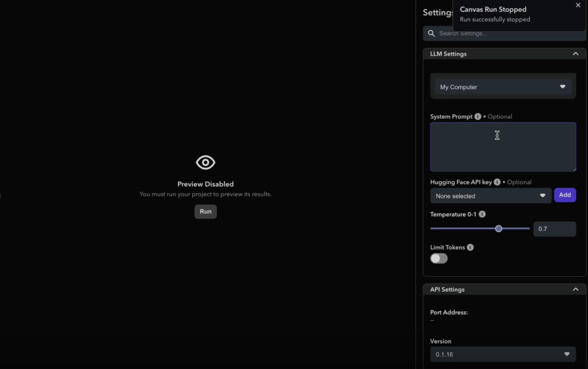Open the My Computer dropdown
Image resolution: width=588 pixels, height=369 pixels.
[503, 87]
